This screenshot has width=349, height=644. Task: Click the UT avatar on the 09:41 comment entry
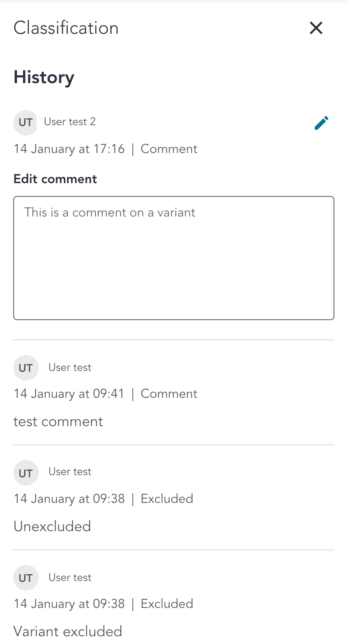pyautogui.click(x=25, y=368)
